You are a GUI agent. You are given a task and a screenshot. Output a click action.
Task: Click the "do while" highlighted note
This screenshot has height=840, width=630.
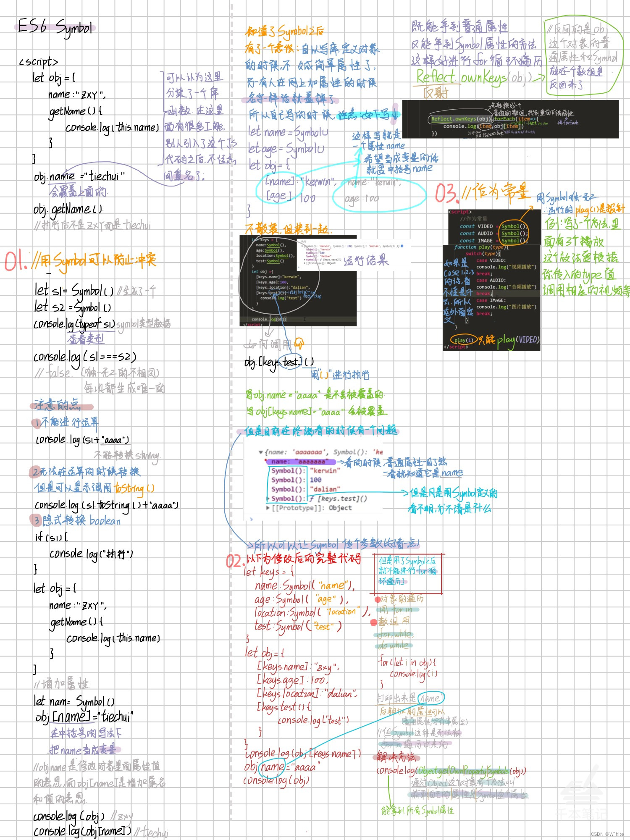pyautogui.click(x=394, y=645)
